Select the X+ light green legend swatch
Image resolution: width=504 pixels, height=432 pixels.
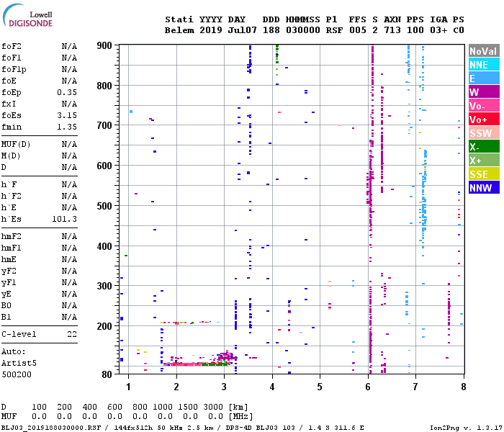point(484,161)
